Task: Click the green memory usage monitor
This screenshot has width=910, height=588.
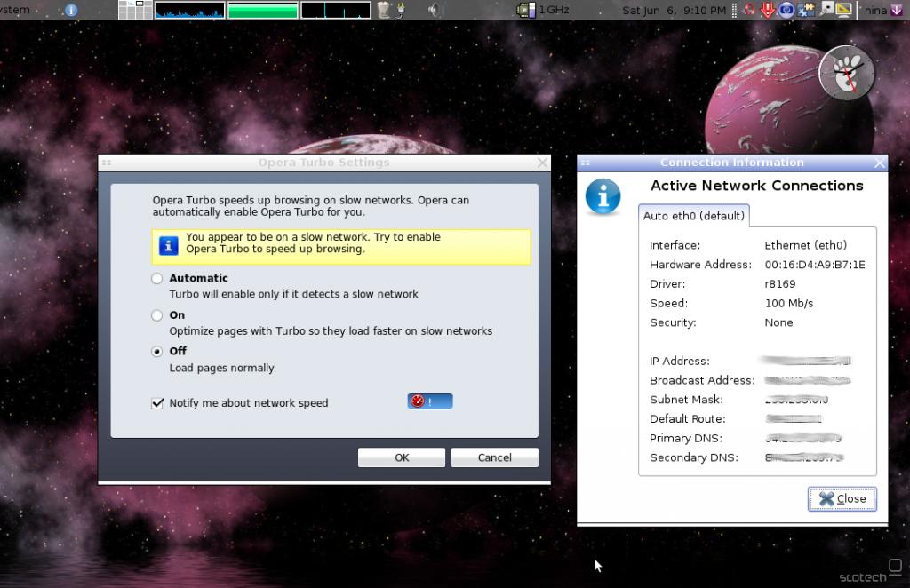Action: tap(263, 10)
